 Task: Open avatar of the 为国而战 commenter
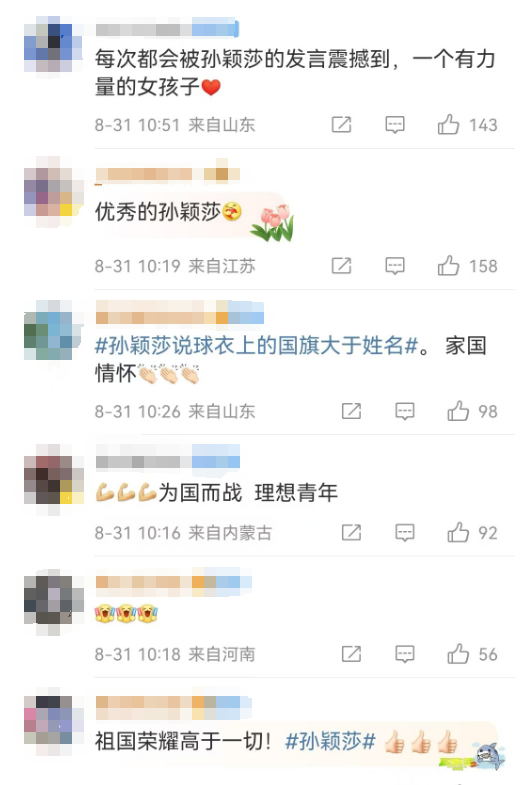(53, 479)
